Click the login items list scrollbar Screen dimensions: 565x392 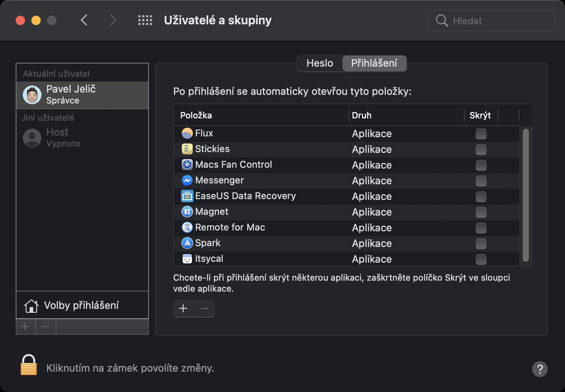(x=525, y=195)
